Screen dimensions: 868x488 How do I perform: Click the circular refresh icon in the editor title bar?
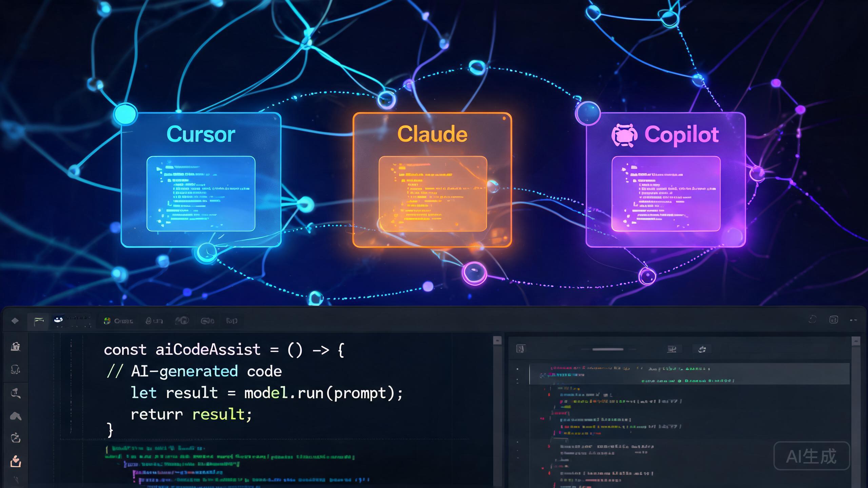point(812,319)
